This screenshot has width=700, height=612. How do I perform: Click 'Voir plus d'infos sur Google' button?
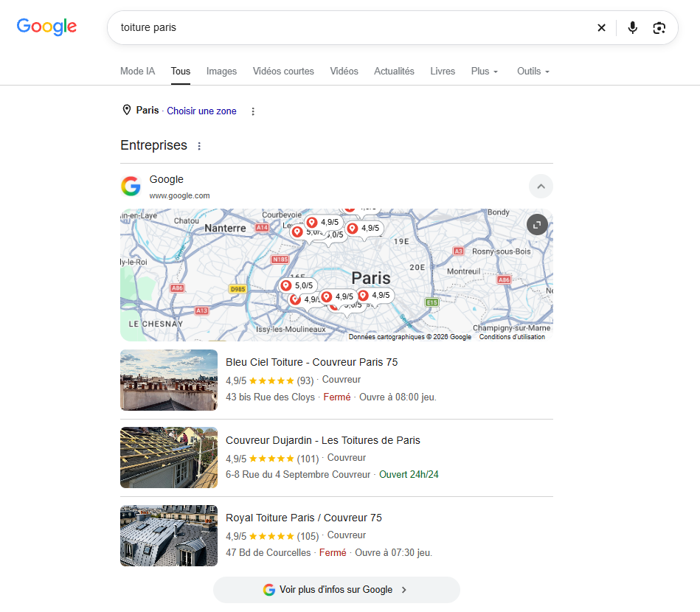pos(336,590)
